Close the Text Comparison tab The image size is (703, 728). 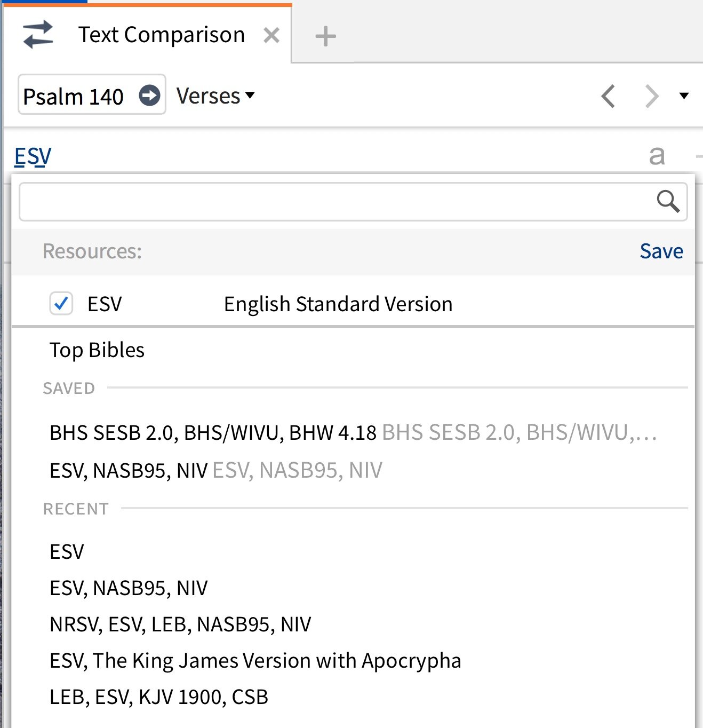[271, 36]
